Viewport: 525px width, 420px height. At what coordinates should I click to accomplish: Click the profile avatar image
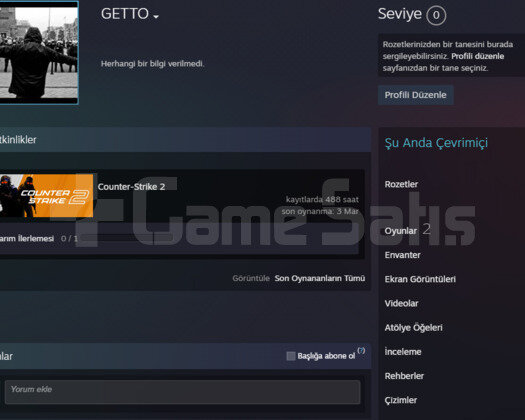(39, 53)
